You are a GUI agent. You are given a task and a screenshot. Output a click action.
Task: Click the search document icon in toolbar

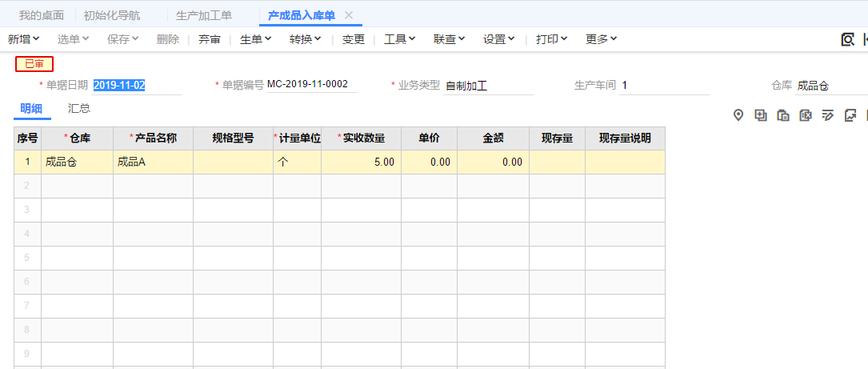click(847, 39)
